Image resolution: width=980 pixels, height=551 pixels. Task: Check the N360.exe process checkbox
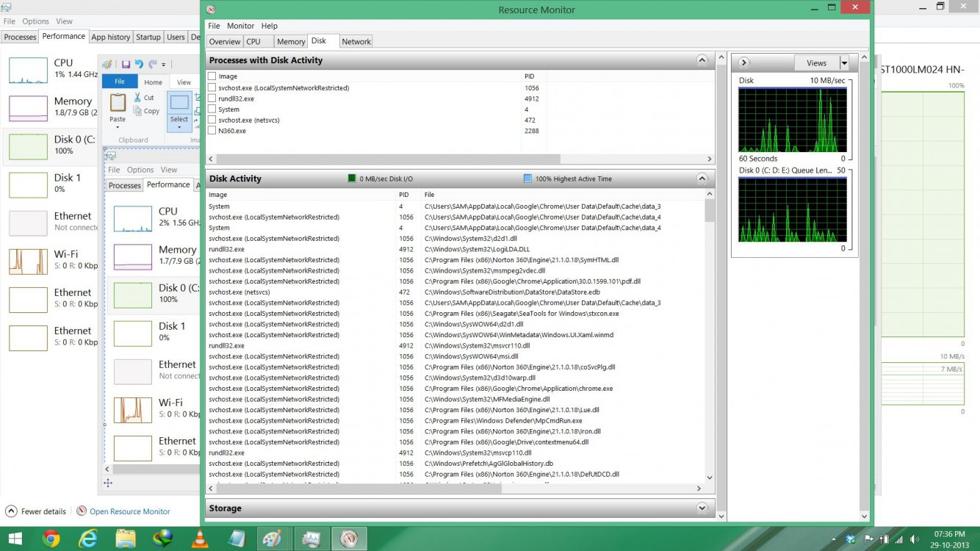tap(212, 131)
